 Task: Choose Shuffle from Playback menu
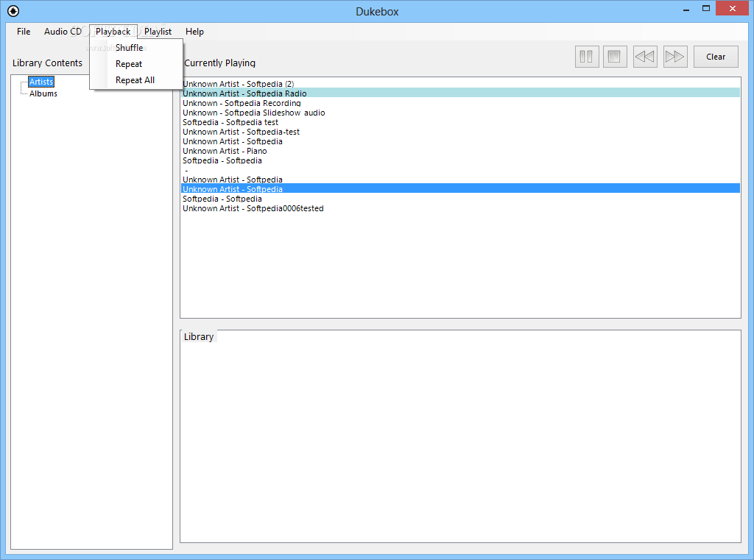(136, 48)
